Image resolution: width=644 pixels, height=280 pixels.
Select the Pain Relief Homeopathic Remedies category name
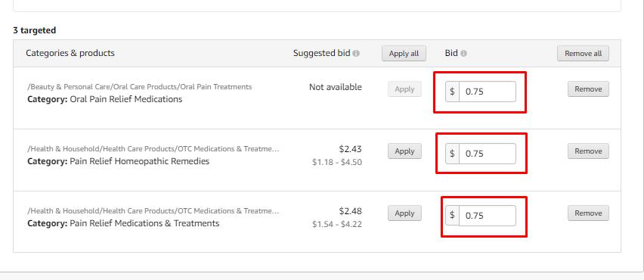140,161
